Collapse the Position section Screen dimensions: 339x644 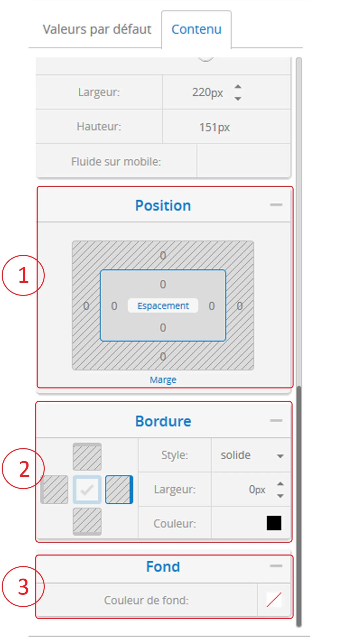tap(276, 205)
